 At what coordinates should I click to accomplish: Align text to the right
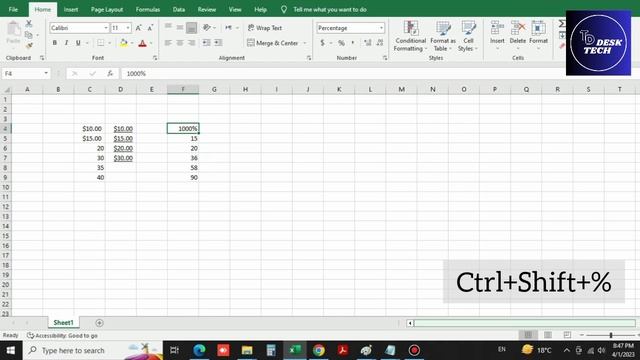pyautogui.click(x=191, y=43)
